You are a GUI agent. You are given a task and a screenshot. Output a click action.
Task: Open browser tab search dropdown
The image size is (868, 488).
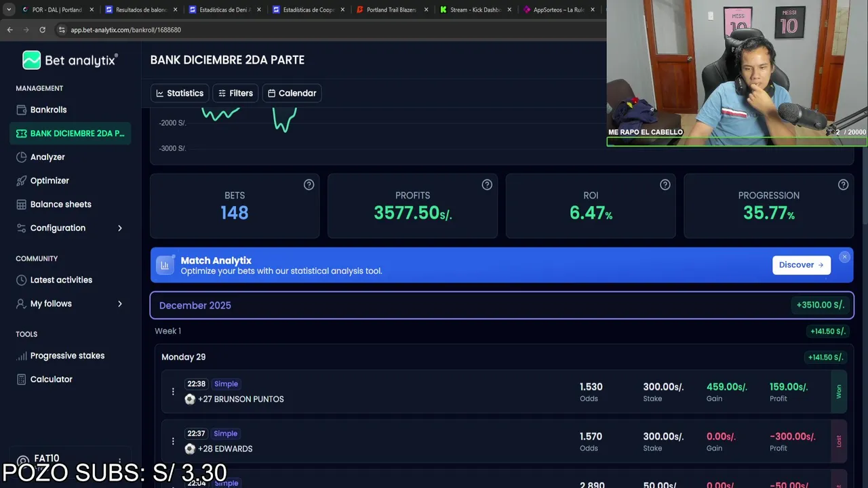tap(8, 9)
